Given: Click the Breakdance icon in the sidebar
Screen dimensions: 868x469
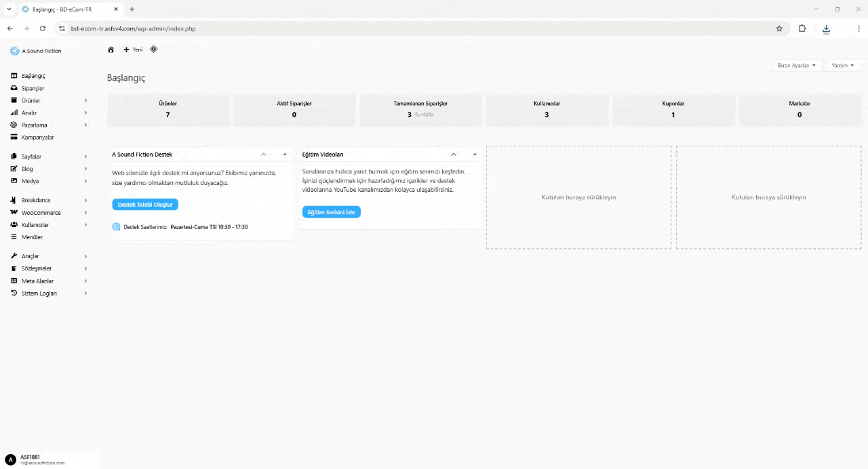Looking at the screenshot, I should pyautogui.click(x=14, y=200).
